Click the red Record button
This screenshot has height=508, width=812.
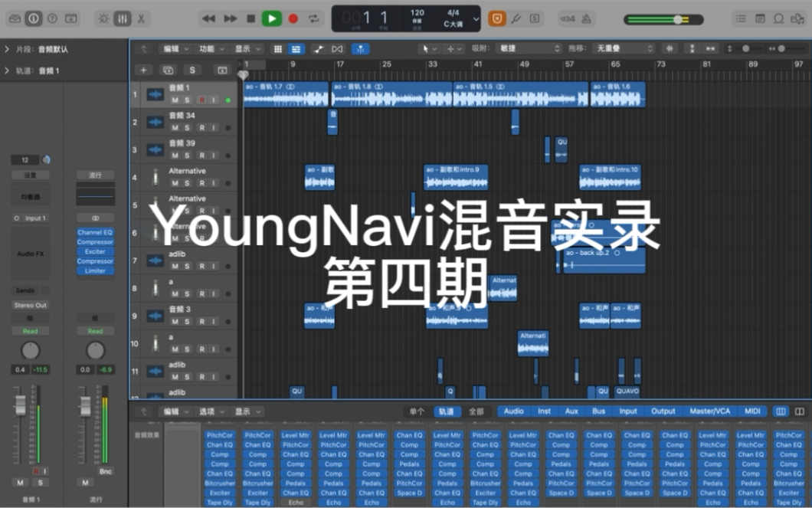point(293,18)
